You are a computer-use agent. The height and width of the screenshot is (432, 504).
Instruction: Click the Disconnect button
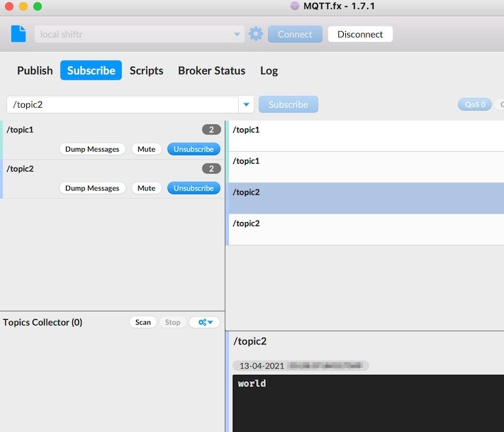tap(360, 34)
